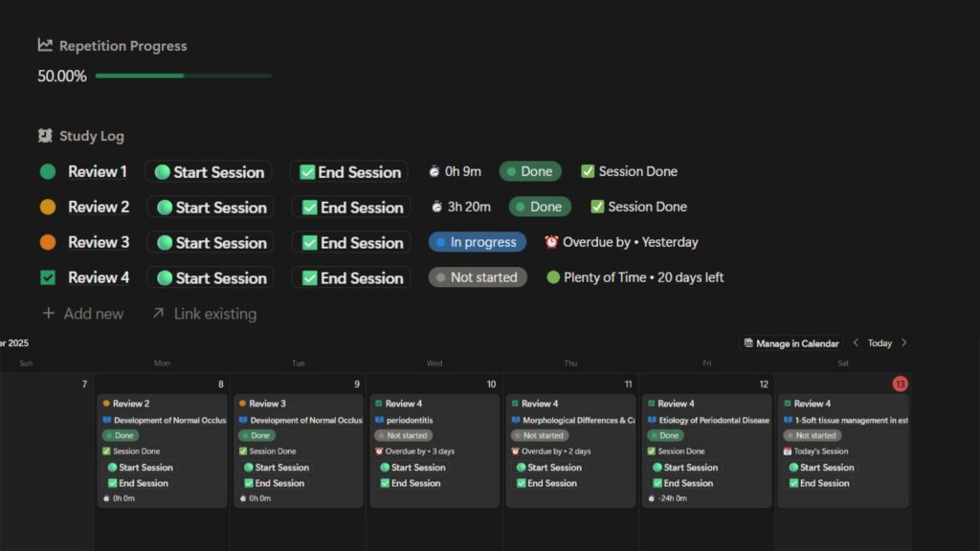This screenshot has height=551, width=980.
Task: Toggle Session Done checkbox in Review 2 row
Action: (597, 208)
